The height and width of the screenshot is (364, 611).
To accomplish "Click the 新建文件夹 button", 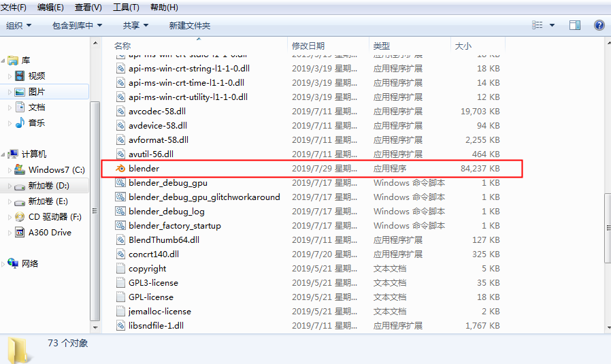I will pyautogui.click(x=189, y=26).
